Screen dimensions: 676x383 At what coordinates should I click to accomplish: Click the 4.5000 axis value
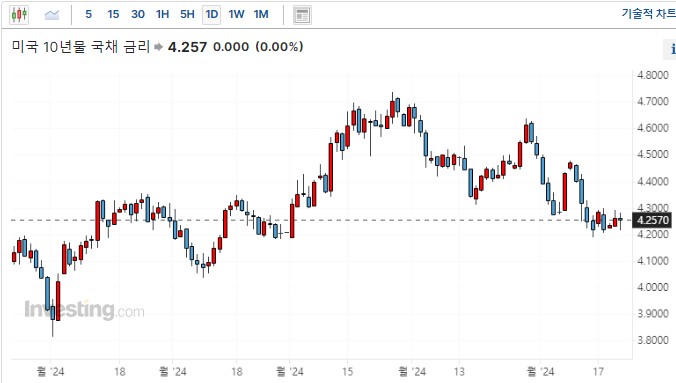coord(653,154)
